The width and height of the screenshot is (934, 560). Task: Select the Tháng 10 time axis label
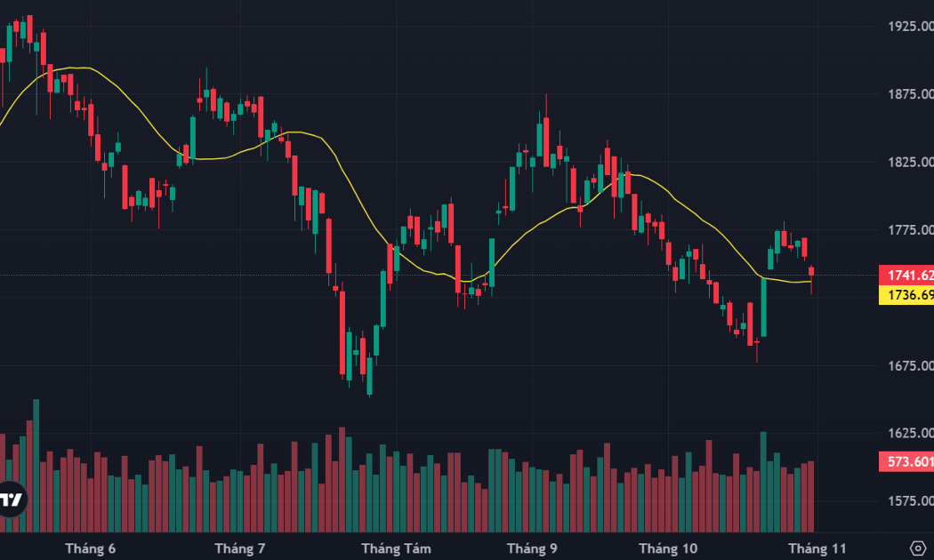click(x=668, y=548)
